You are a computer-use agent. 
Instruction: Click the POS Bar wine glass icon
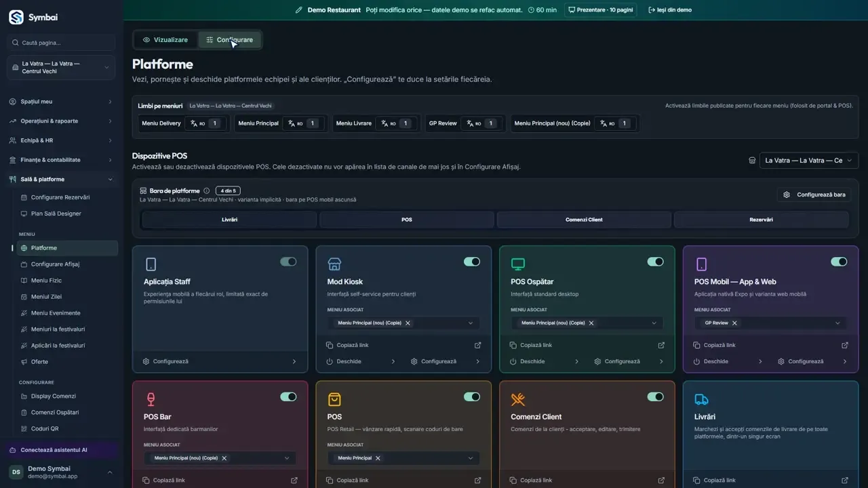[151, 399]
